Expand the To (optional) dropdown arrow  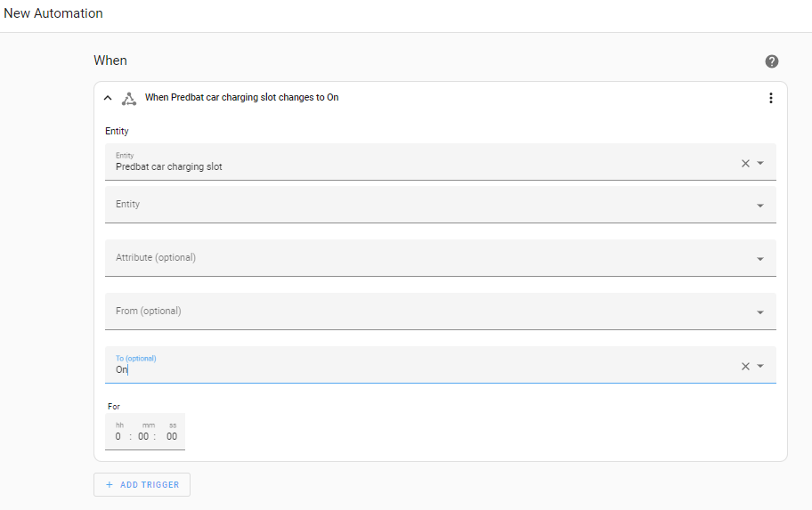(760, 366)
